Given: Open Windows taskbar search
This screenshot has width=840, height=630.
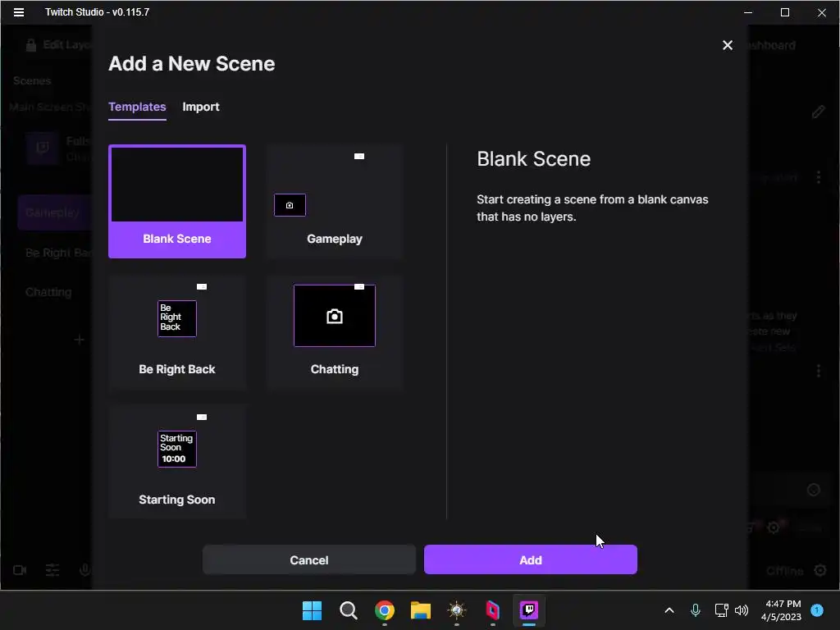Looking at the screenshot, I should (x=348, y=610).
